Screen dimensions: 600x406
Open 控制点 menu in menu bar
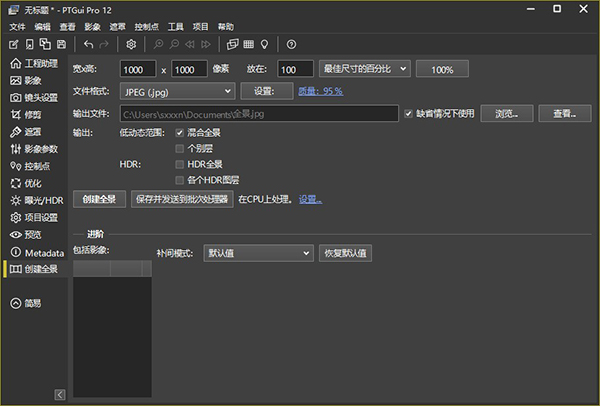[147, 27]
